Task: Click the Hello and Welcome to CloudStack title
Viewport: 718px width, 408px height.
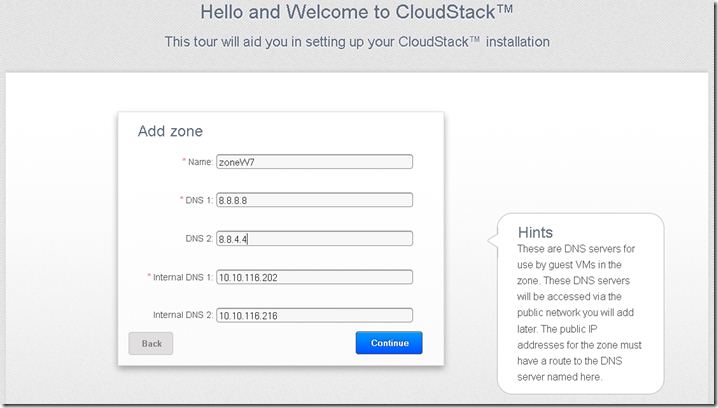Action: pos(358,14)
